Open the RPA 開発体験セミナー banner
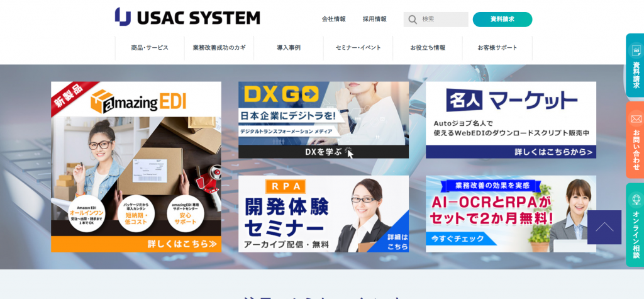The height and width of the screenshot is (299, 644). (324, 214)
